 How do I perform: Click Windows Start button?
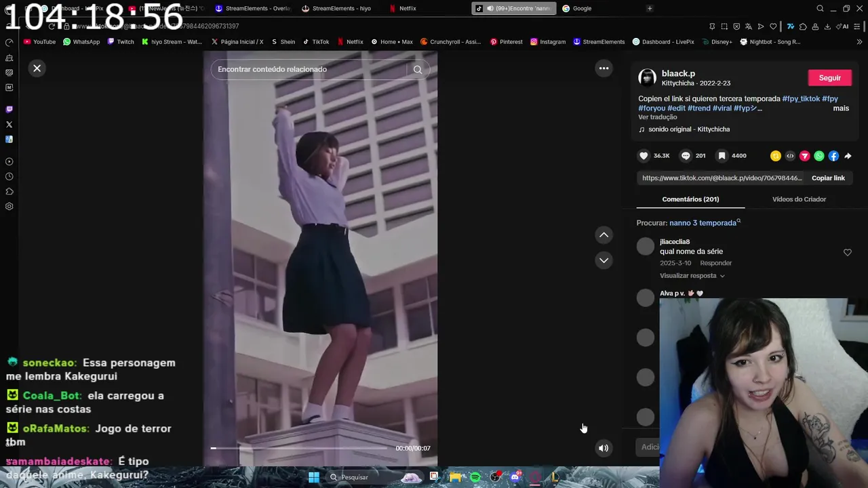[x=313, y=477]
